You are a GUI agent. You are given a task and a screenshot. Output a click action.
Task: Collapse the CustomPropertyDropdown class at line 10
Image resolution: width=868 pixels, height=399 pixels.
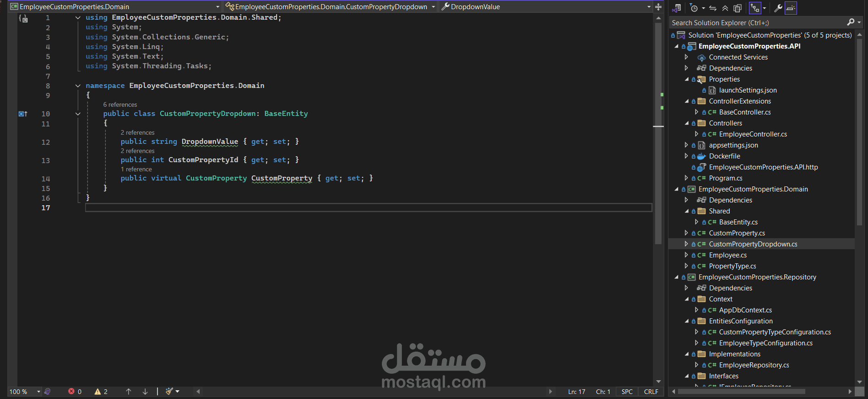[x=78, y=114]
